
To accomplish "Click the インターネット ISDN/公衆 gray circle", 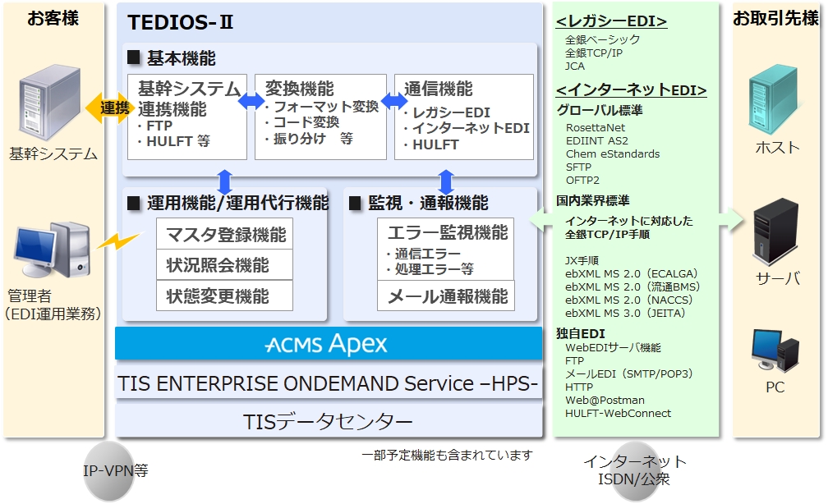I will [635, 471].
